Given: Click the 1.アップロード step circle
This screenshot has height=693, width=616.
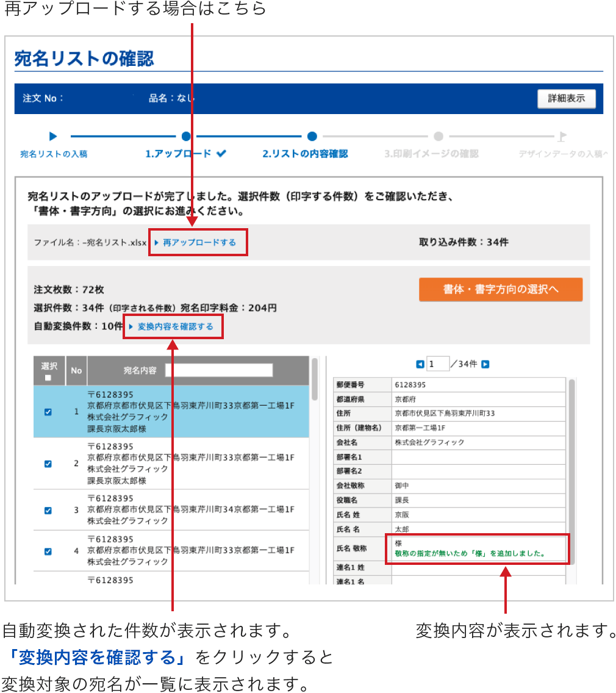Looking at the screenshot, I should [186, 137].
